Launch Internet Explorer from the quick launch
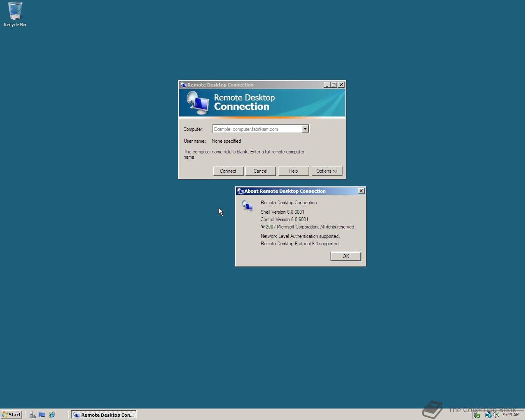Image resolution: width=525 pixels, height=420 pixels. coord(52,415)
